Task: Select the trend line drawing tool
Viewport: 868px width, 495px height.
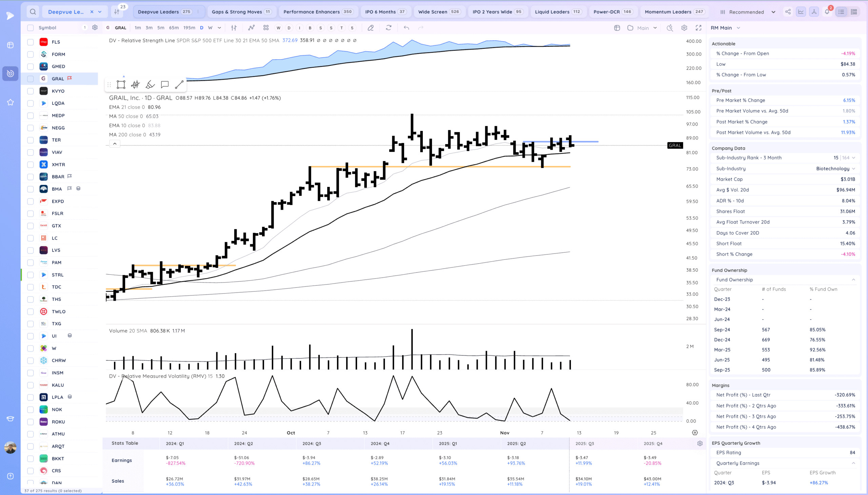Action: 179,85
